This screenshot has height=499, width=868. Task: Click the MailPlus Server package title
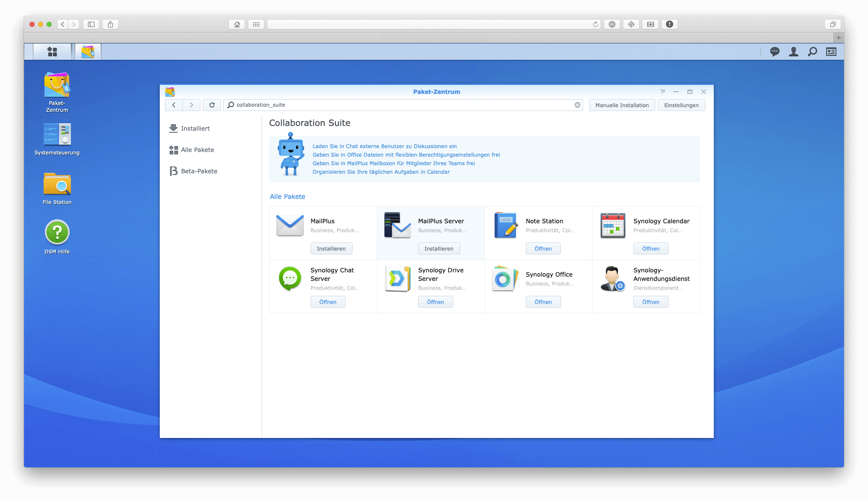tap(441, 221)
